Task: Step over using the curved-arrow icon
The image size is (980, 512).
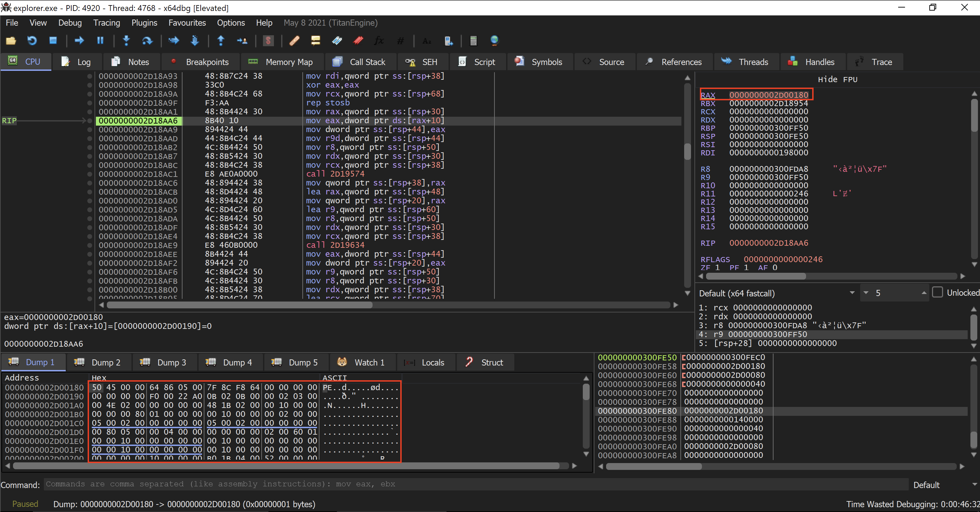Action: click(x=147, y=41)
